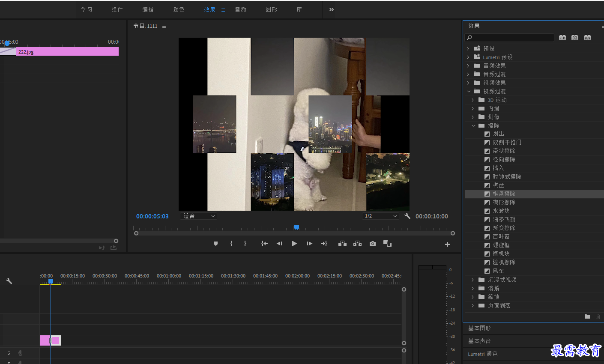604x364 pixels.
Task: Open the 基本图形 panel
Action: coord(479,328)
